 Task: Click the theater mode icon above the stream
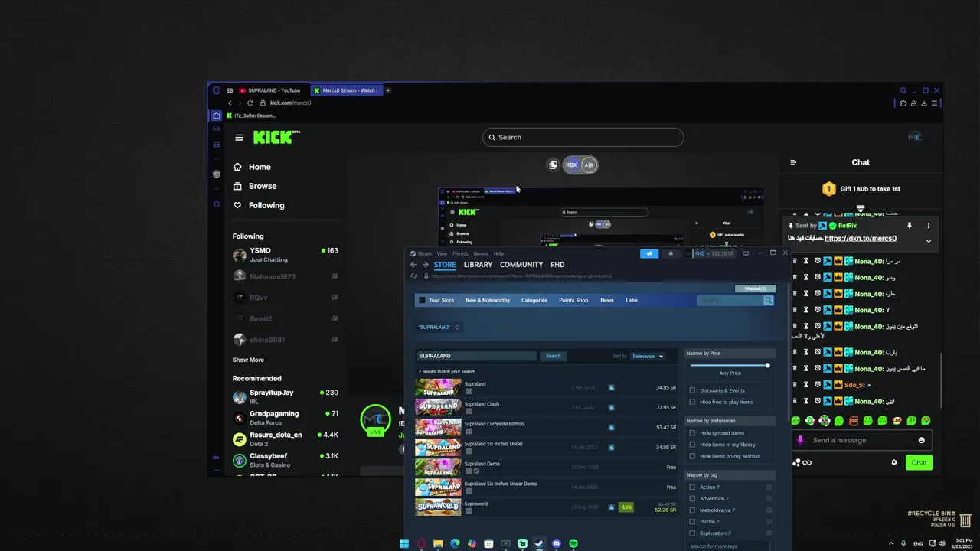(554, 165)
